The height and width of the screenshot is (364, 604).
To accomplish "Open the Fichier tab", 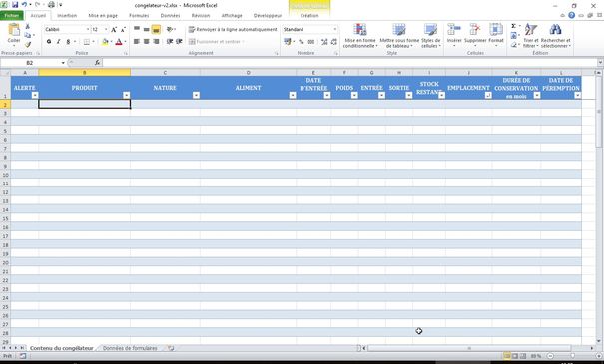I will click(x=12, y=15).
